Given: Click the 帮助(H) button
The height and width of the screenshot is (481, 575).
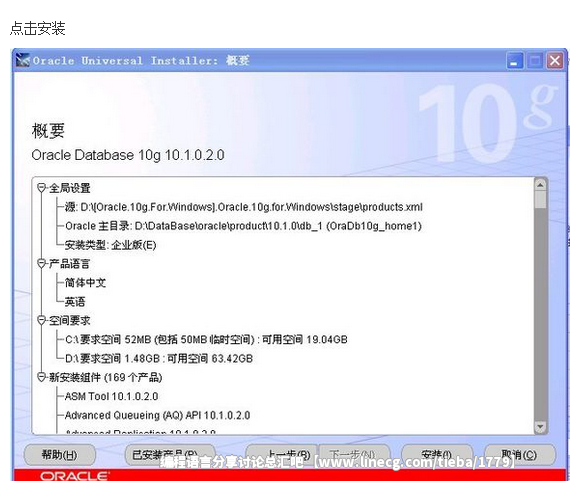Looking at the screenshot, I should [x=59, y=455].
